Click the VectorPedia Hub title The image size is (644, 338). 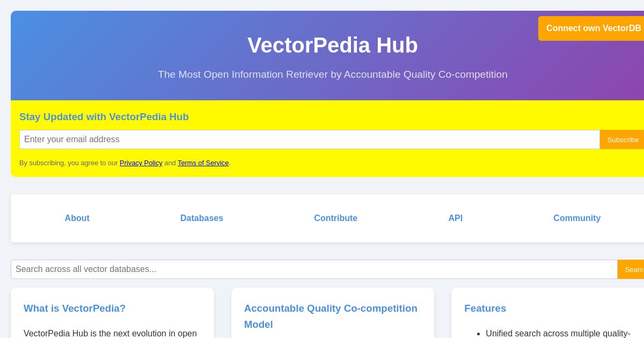[x=333, y=45]
